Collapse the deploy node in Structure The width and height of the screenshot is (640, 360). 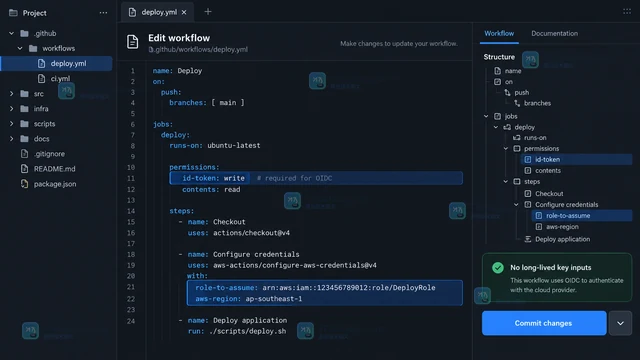tap(496, 127)
